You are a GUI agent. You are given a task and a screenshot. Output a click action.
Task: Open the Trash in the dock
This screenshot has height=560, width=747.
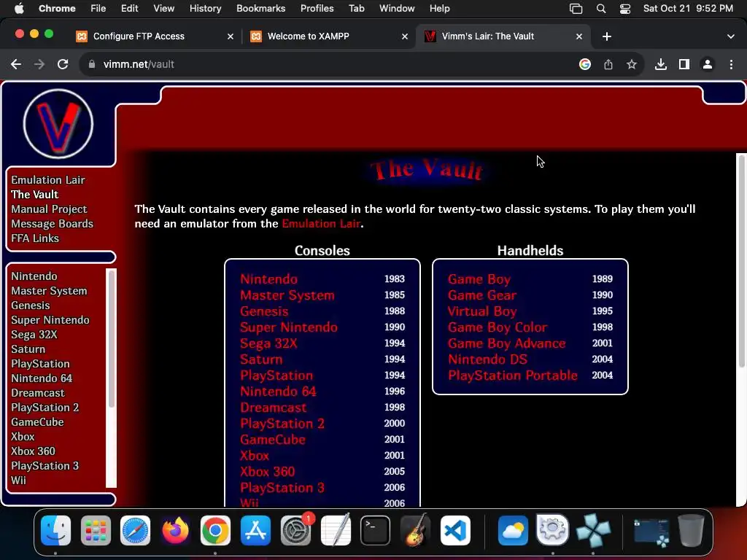click(x=691, y=531)
